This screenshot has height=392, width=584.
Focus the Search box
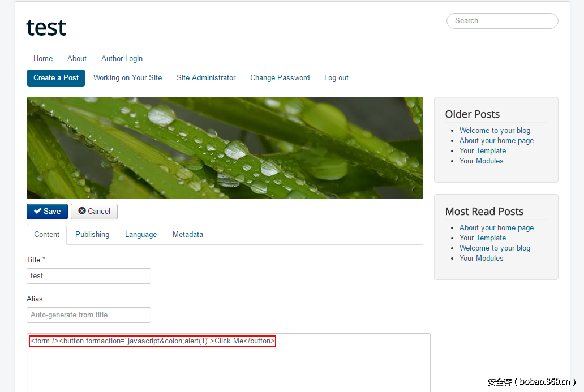[502, 21]
